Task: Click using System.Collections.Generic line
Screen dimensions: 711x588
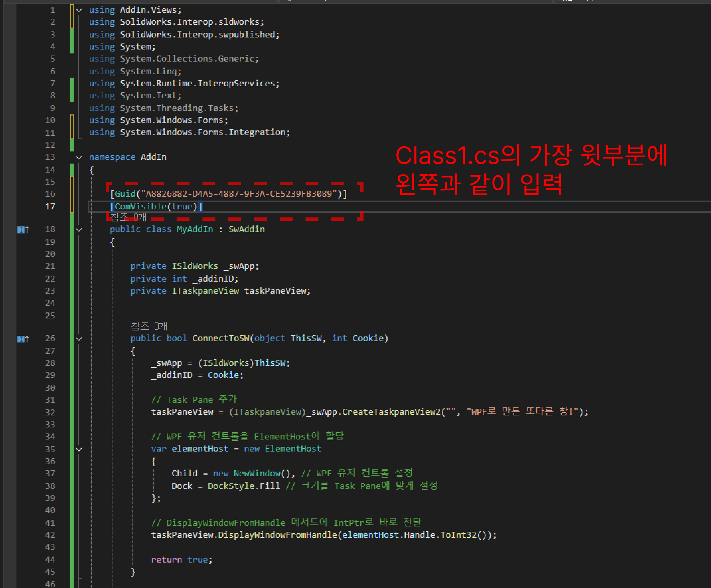Action: click(174, 59)
